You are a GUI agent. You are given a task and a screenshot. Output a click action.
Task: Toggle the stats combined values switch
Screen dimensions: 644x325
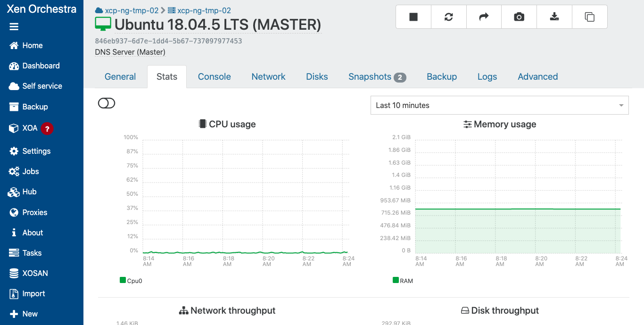107,103
